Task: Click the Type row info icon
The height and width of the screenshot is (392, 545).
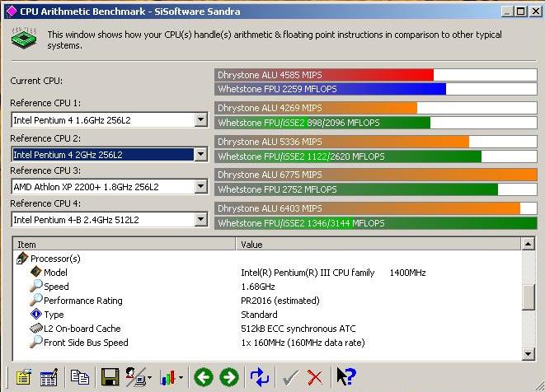Action: point(36,314)
